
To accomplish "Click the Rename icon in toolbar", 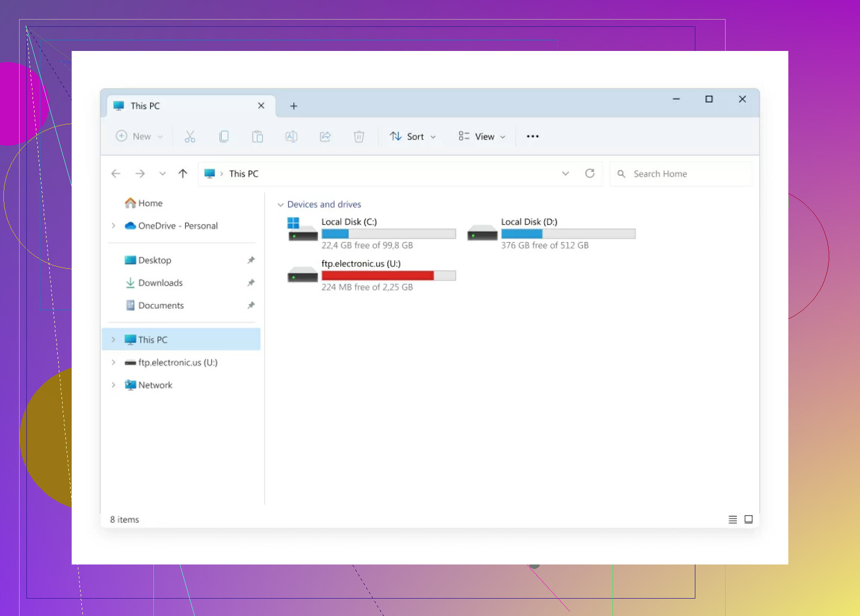I will coord(291,136).
